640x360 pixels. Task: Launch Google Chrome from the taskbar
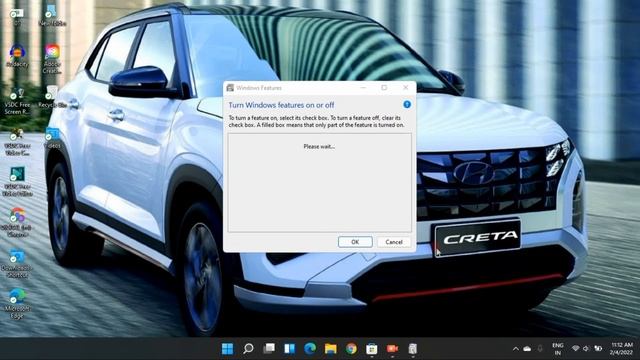[x=351, y=349]
